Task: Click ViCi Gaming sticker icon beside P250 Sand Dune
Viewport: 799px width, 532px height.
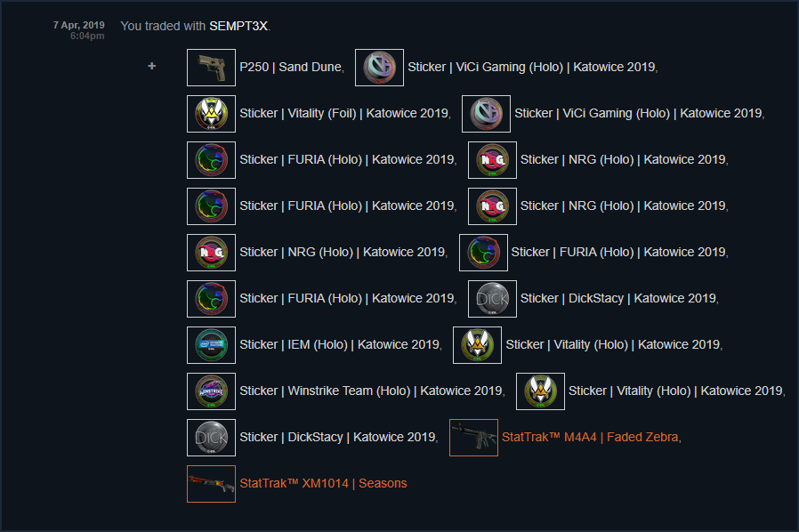Action: 379,68
